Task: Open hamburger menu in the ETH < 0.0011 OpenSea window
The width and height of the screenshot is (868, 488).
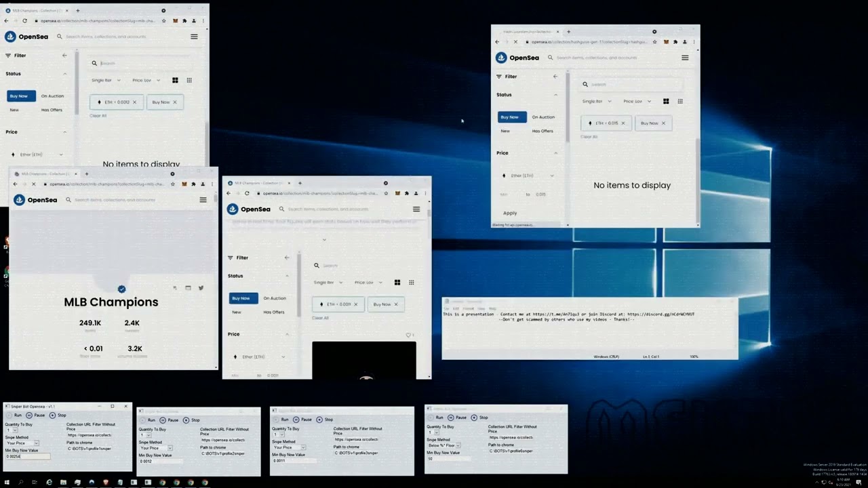Action: [416, 209]
